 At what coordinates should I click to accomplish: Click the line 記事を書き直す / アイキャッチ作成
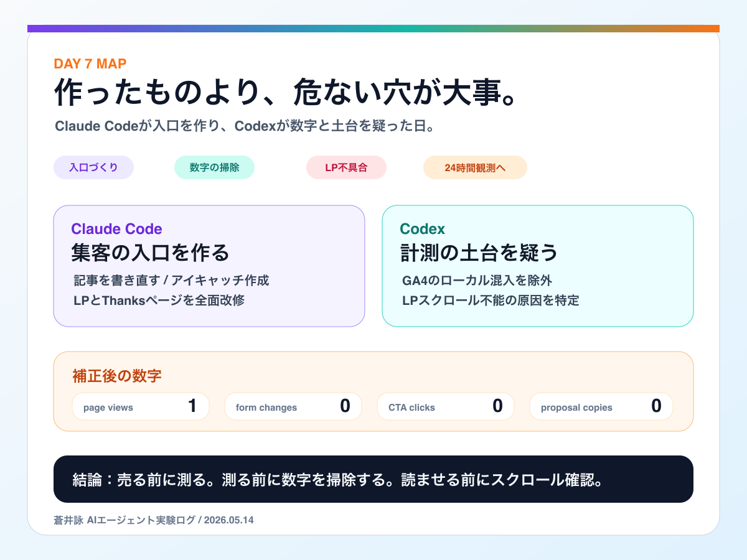coord(171,281)
